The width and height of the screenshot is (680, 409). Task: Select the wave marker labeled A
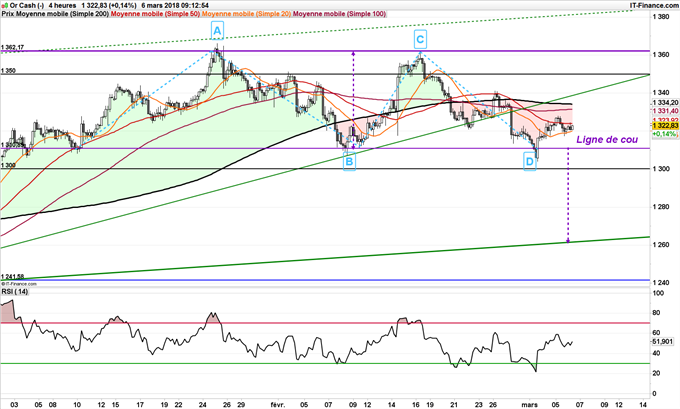[217, 30]
